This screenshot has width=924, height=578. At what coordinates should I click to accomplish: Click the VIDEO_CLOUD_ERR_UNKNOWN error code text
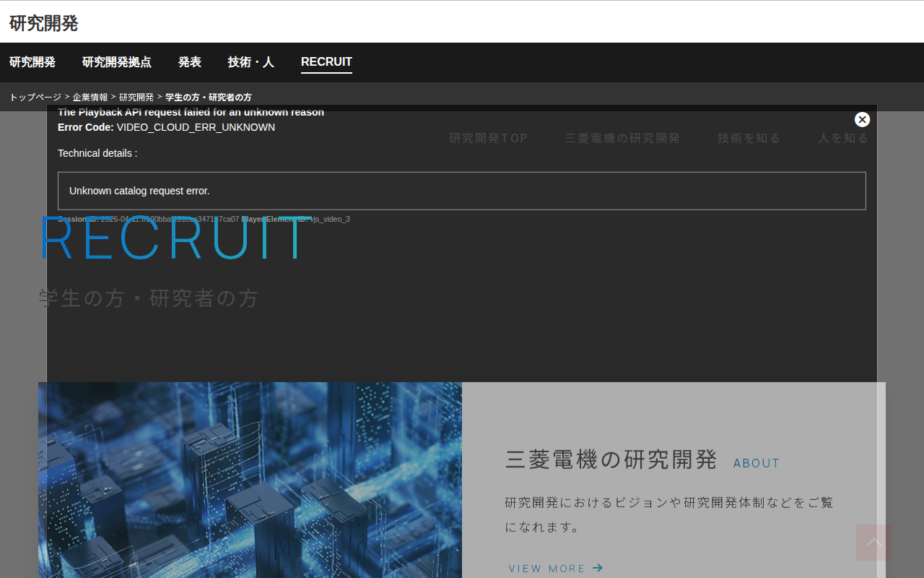click(196, 127)
